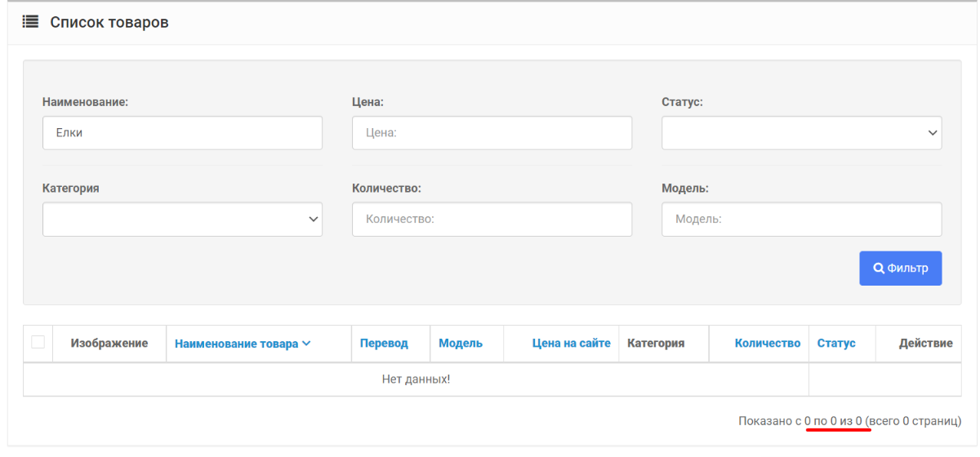Click the Изображение column header
This screenshot has height=457, width=980.
click(109, 344)
